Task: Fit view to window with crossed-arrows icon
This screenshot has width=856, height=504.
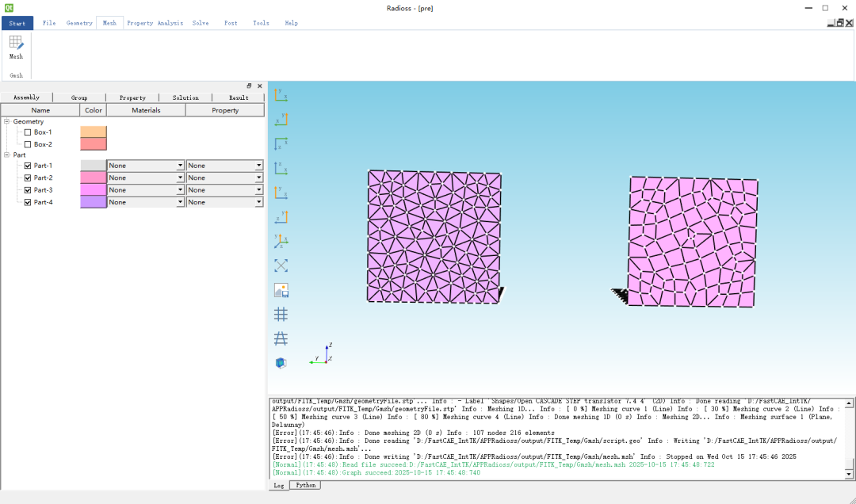Action: point(281,265)
